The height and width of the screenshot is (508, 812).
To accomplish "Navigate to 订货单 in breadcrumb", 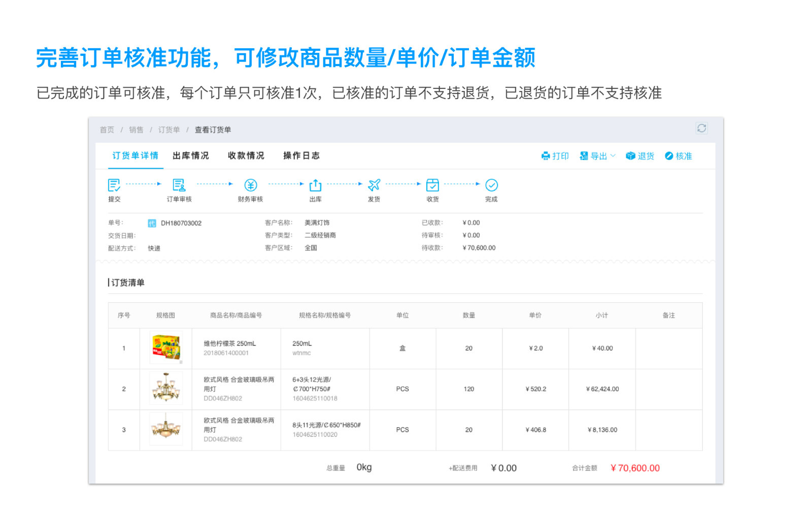I will coord(169,130).
